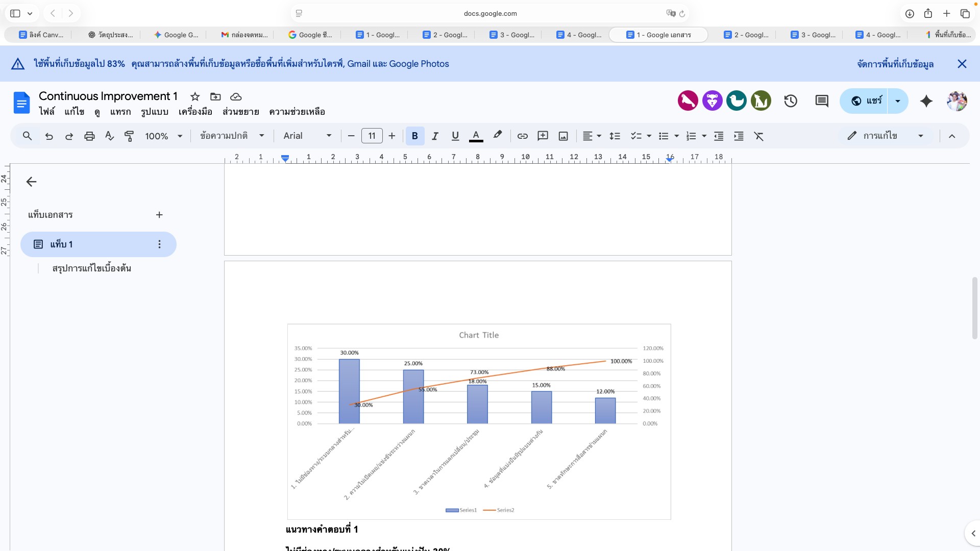Switch to the Google Gemini browser tab
The width and height of the screenshot is (980, 551).
[x=176, y=35]
